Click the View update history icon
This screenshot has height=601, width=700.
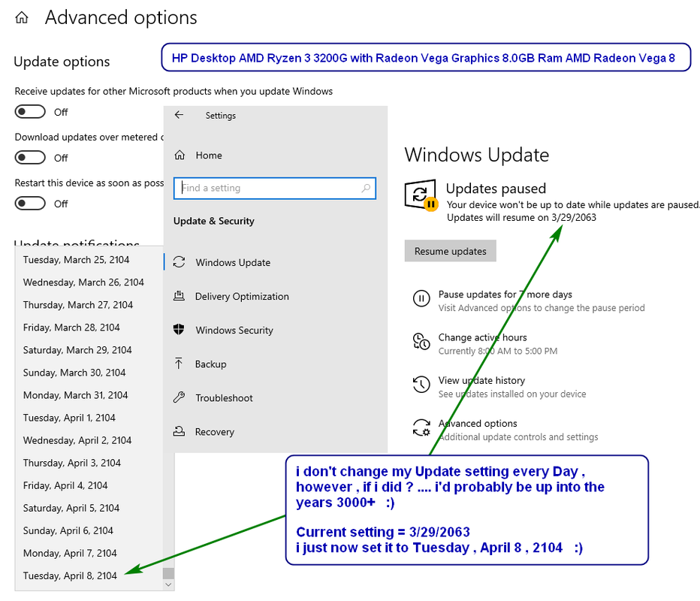tap(421, 385)
